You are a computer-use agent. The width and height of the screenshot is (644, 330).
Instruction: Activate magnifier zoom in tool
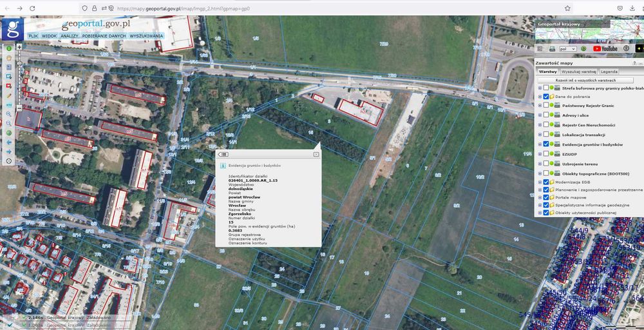9,114
